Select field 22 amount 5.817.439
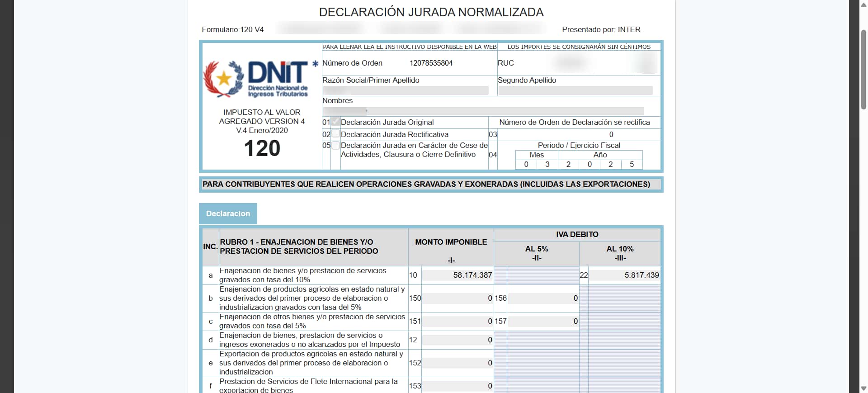 click(624, 275)
